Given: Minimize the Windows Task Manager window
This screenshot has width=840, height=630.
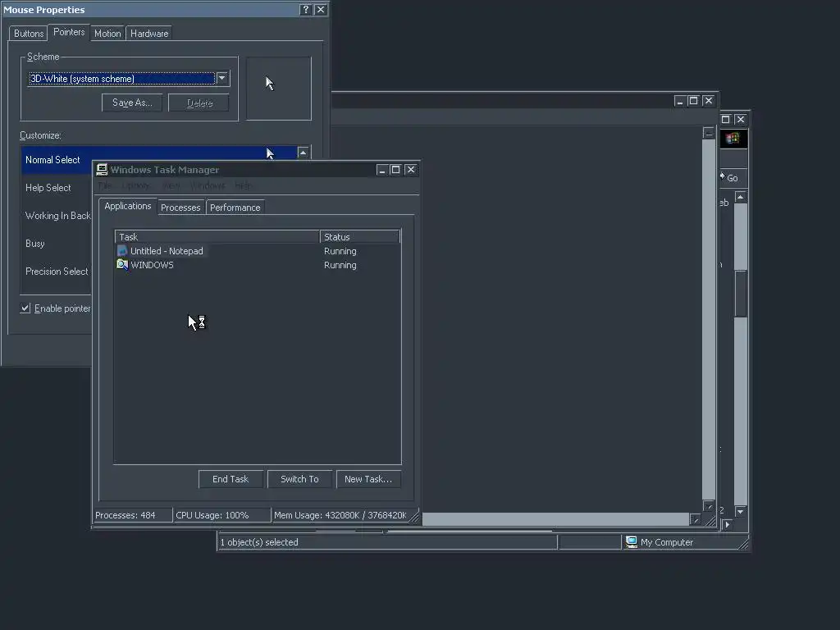Looking at the screenshot, I should click(x=381, y=170).
